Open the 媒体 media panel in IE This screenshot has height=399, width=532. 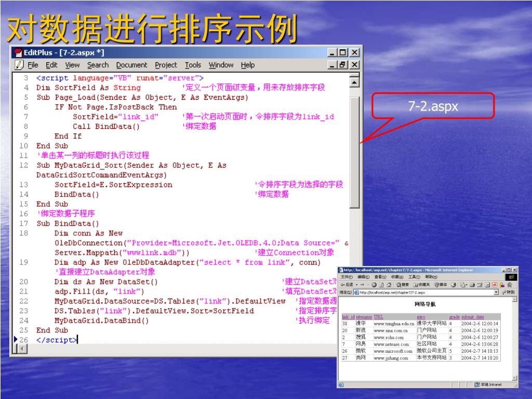click(x=441, y=285)
